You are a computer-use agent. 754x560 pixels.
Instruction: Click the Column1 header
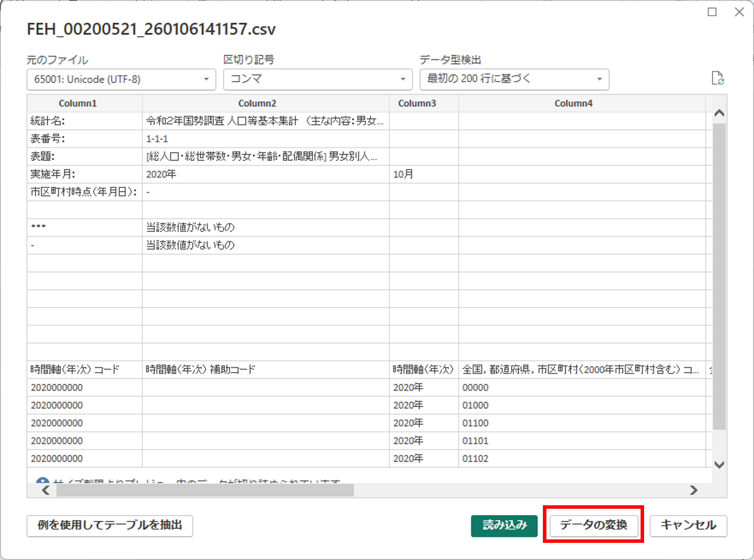(78, 103)
